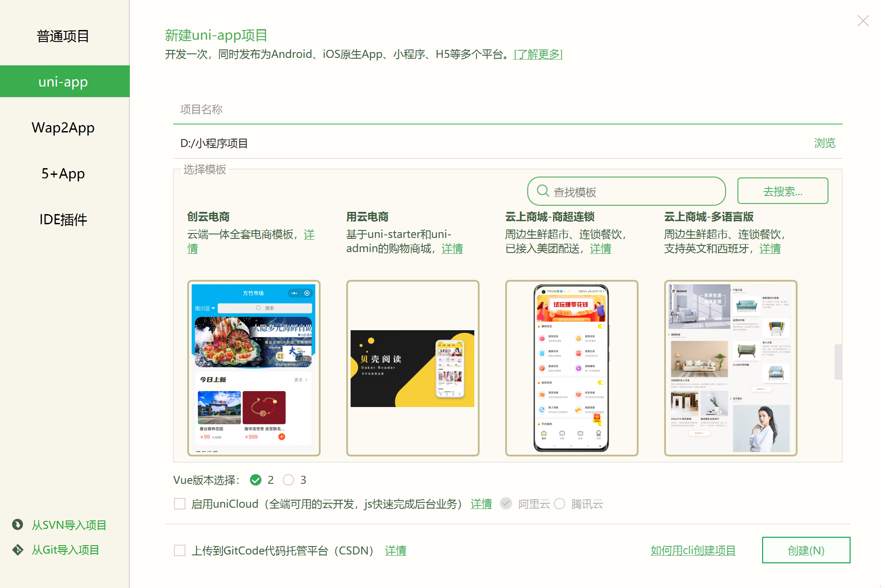Click the 云上商城-多语言版 template title
Image resolution: width=881 pixels, height=588 pixels.
709,217
